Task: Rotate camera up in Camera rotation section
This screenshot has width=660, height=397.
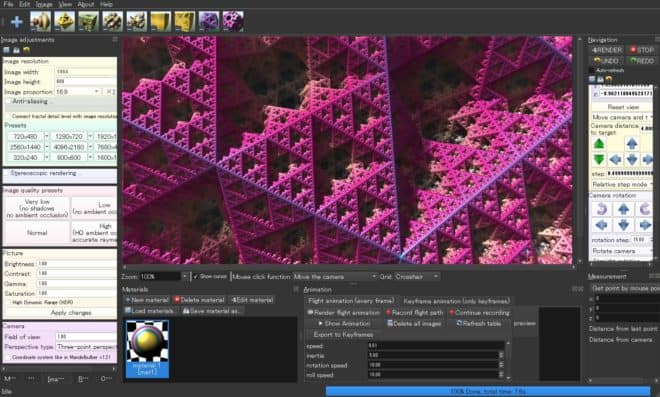Action: pyautogui.click(x=623, y=209)
